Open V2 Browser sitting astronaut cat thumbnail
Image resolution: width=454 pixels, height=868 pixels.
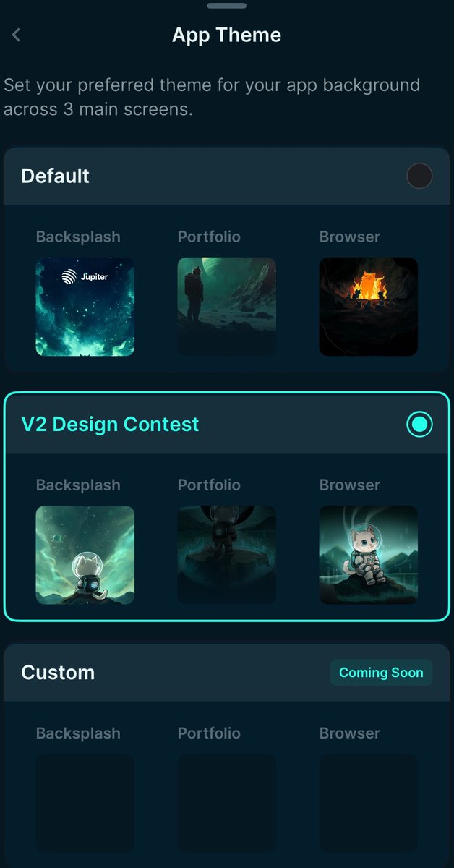tap(369, 555)
